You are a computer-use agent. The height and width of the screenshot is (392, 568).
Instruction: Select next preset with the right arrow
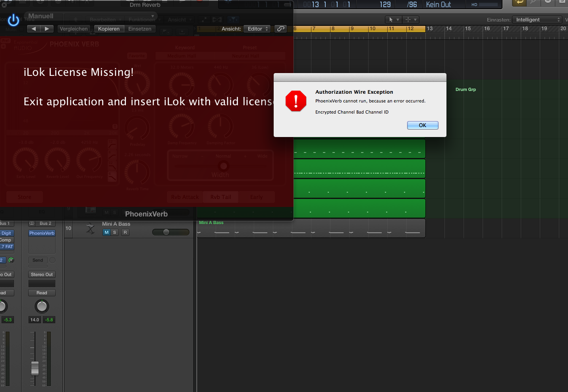click(47, 29)
